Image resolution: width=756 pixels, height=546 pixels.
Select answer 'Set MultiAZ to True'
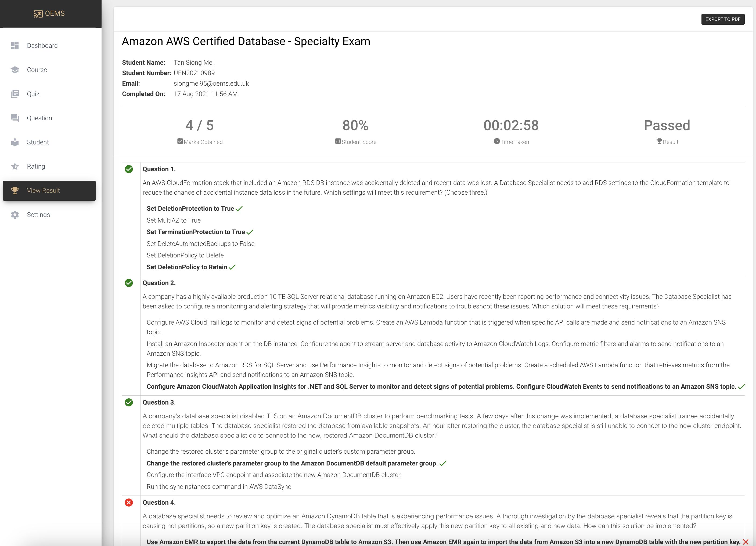(x=174, y=220)
